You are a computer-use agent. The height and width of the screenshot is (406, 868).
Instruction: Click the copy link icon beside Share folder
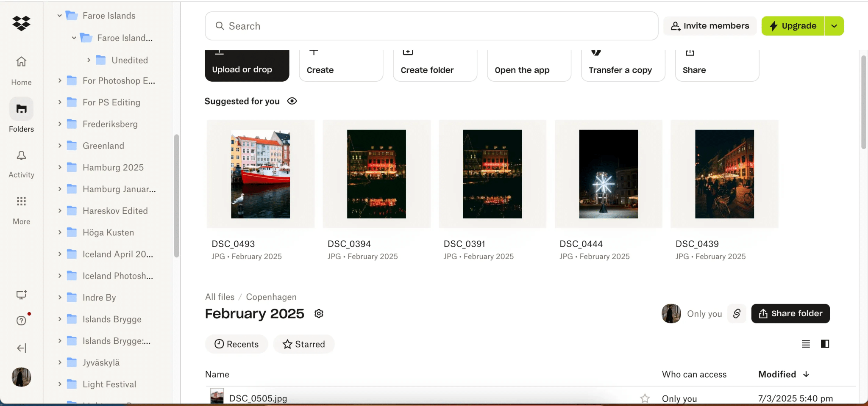[x=736, y=313]
